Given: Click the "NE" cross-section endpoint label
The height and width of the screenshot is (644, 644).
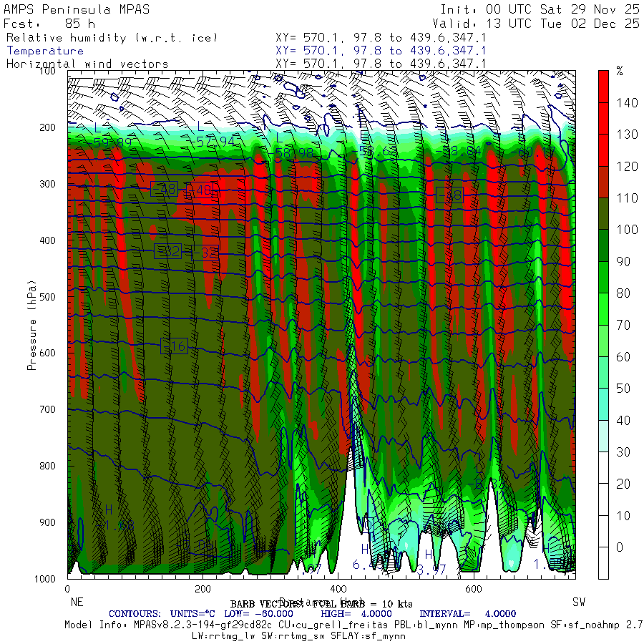Looking at the screenshot, I should pyautogui.click(x=77, y=602).
